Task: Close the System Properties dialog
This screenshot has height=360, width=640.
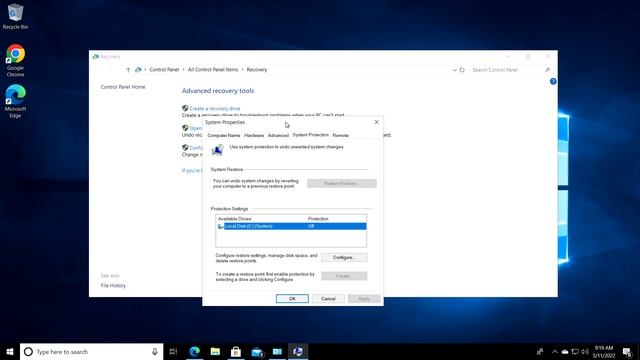Action: pos(376,122)
